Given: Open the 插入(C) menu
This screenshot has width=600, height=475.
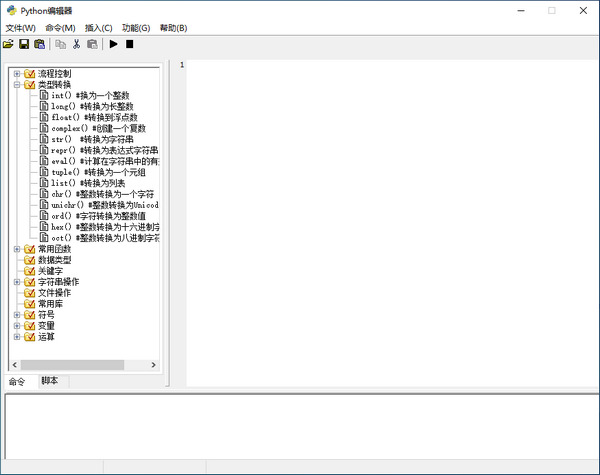Looking at the screenshot, I should [99, 28].
